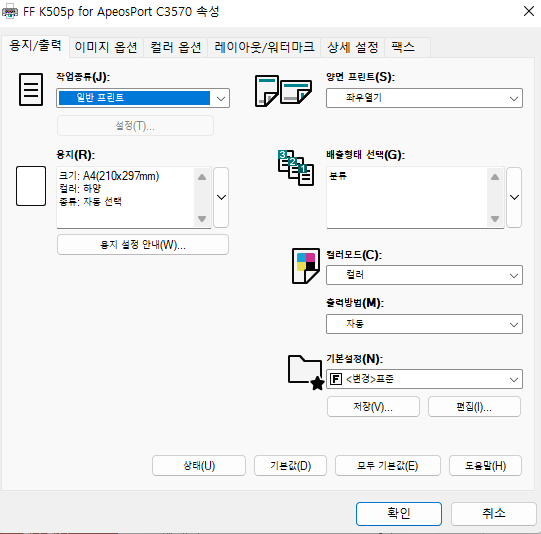Expand the 배출형태 선택 dropdown arrow
The image size is (541, 534).
pyautogui.click(x=514, y=197)
